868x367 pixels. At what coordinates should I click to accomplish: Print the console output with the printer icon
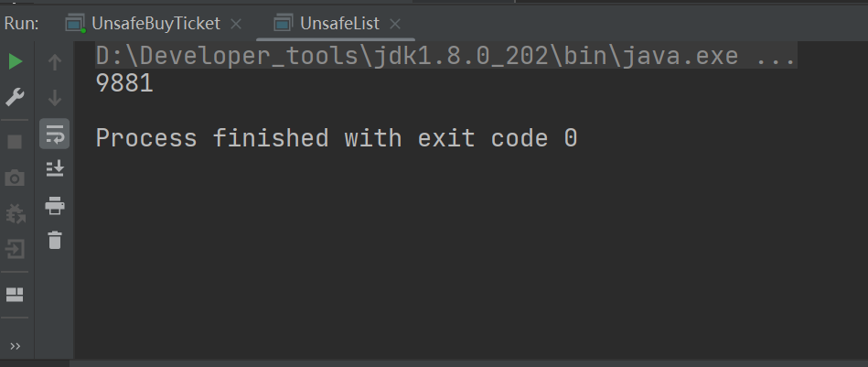(x=55, y=205)
